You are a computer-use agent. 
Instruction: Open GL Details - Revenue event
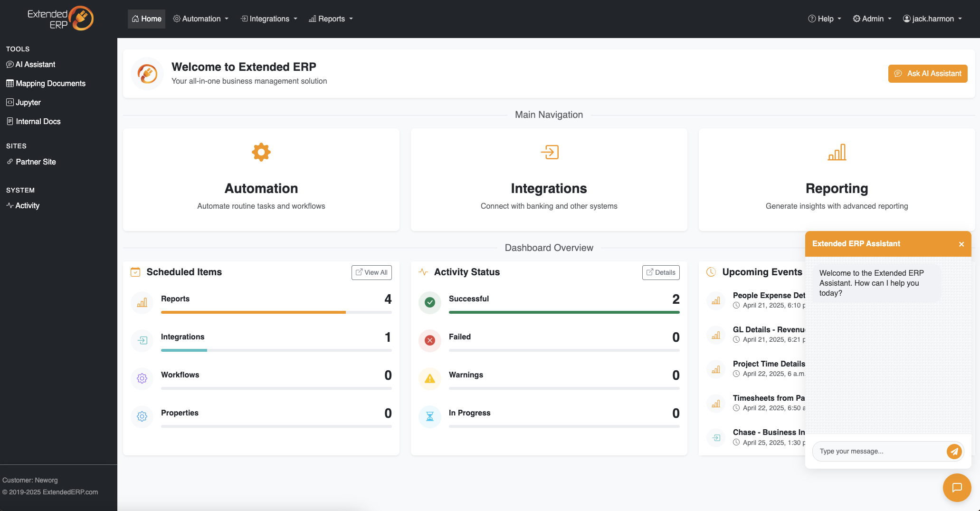point(769,329)
